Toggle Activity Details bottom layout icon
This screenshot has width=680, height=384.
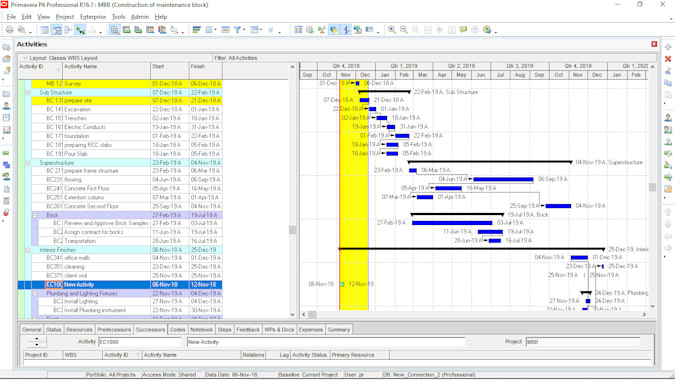pyautogui.click(x=114, y=30)
